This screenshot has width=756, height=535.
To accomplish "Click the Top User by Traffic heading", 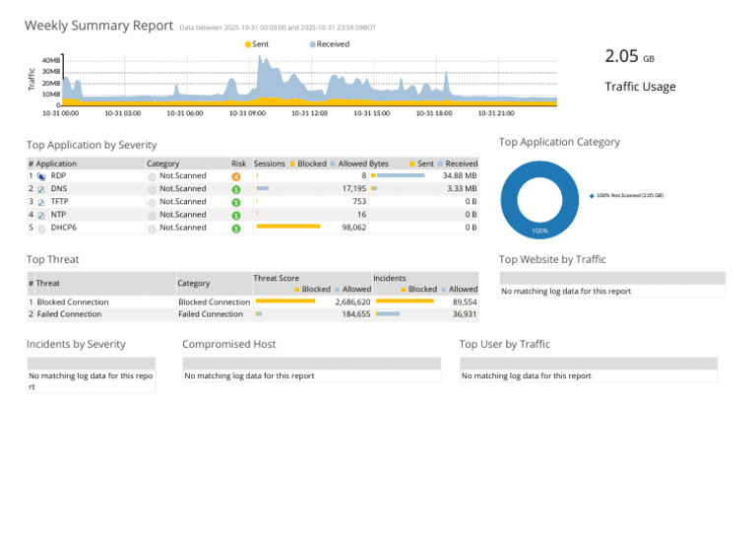I will coord(504,345).
